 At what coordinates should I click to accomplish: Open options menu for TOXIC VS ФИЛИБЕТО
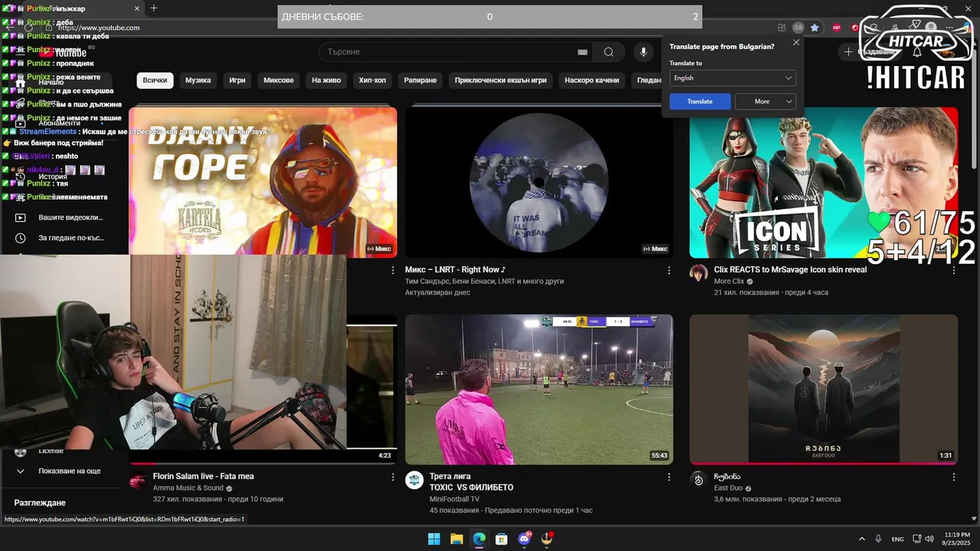[x=669, y=477]
